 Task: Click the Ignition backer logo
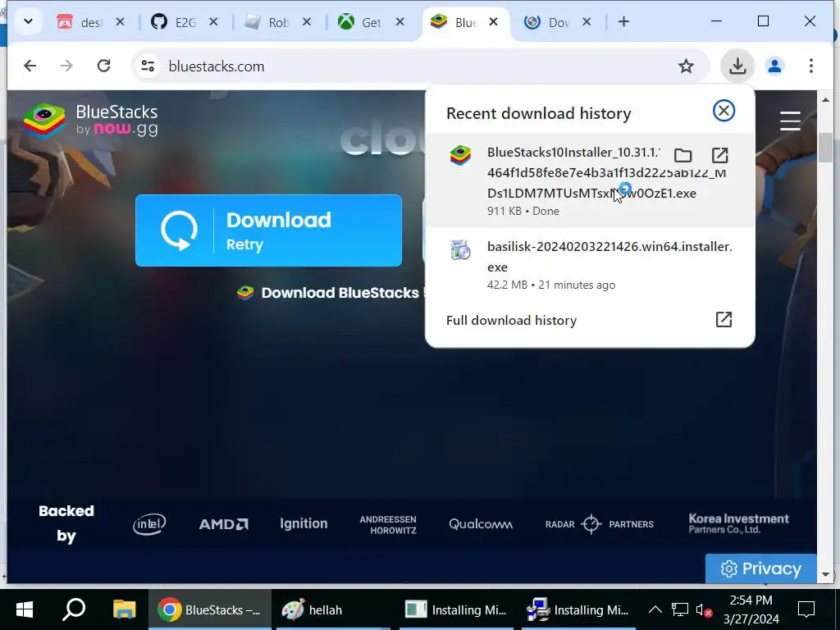pyautogui.click(x=304, y=523)
